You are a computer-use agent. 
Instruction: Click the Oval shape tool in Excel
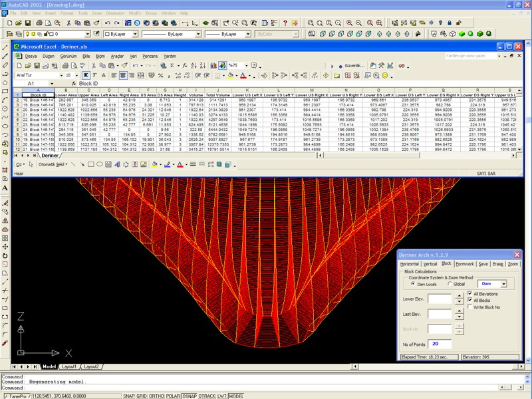pyautogui.click(x=100, y=164)
